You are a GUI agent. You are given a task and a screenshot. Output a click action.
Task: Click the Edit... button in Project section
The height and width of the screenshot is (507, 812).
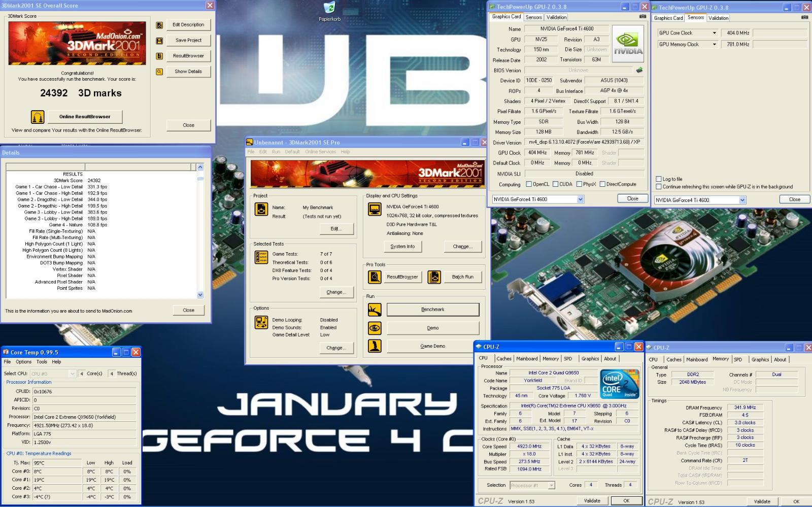pyautogui.click(x=336, y=229)
